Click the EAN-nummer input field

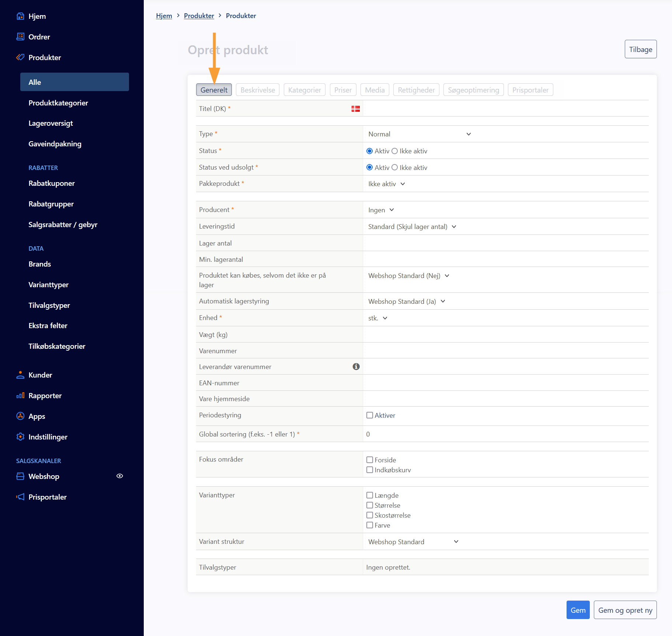506,383
